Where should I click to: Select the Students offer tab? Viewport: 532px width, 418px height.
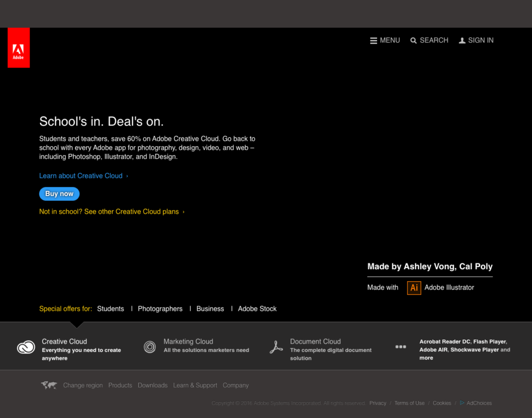coord(110,308)
